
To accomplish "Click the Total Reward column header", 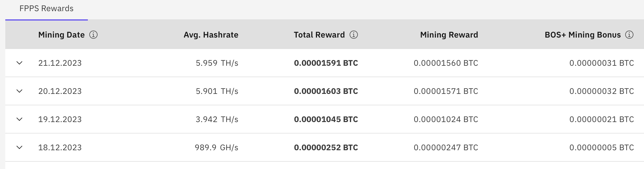I will tap(319, 35).
